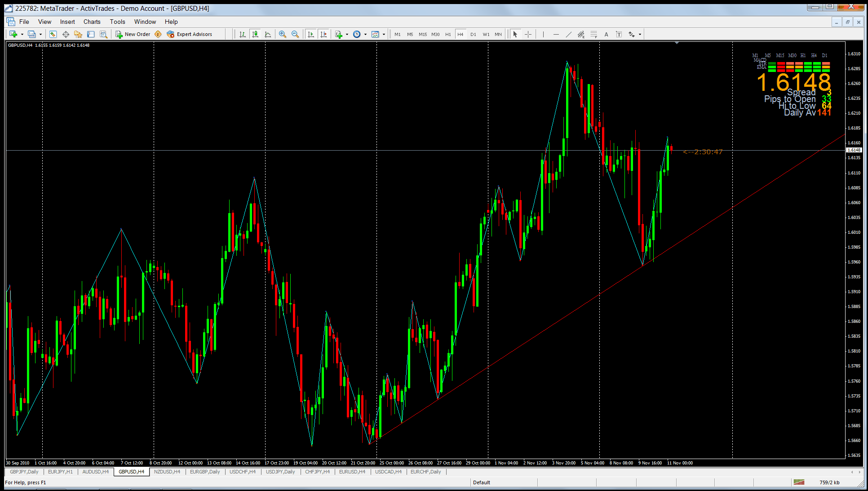This screenshot has width=868, height=491.
Task: Switch chart to candlestick mode
Action: [x=255, y=34]
